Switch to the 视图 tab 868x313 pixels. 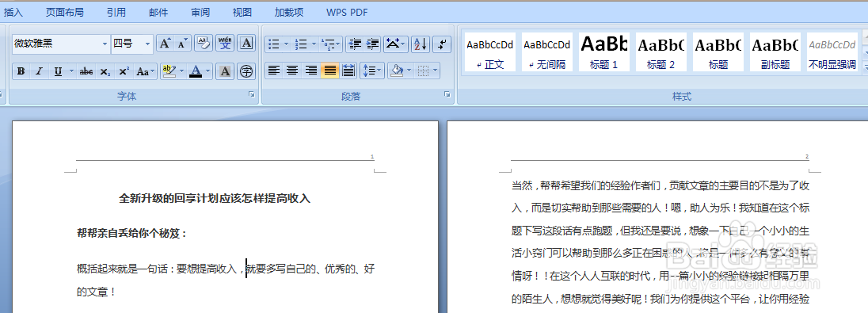click(x=242, y=12)
